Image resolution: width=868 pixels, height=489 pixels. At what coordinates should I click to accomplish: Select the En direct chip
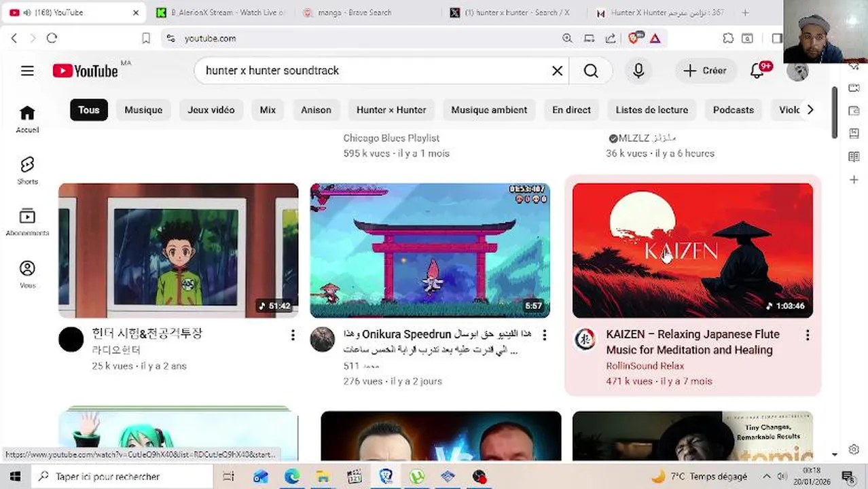tap(571, 110)
